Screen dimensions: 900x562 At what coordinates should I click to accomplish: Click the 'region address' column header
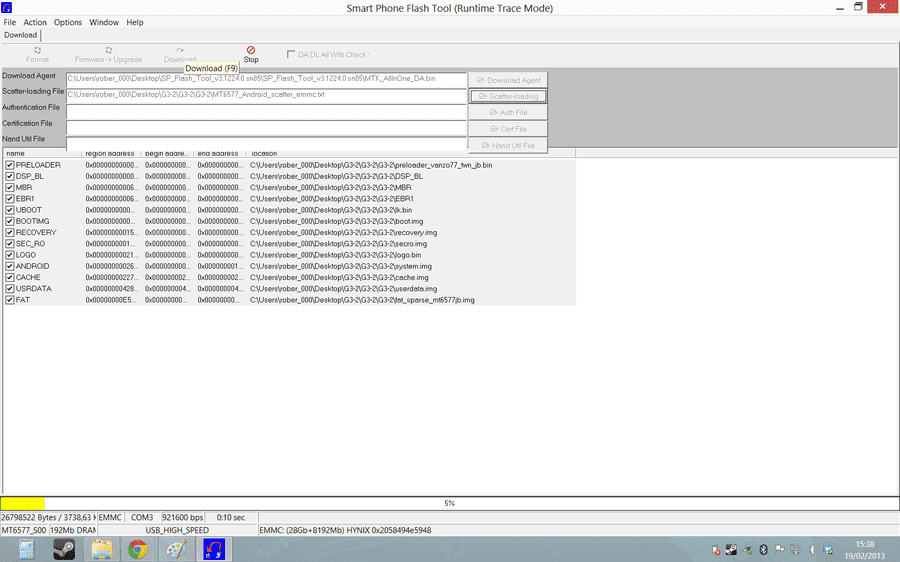(111, 153)
